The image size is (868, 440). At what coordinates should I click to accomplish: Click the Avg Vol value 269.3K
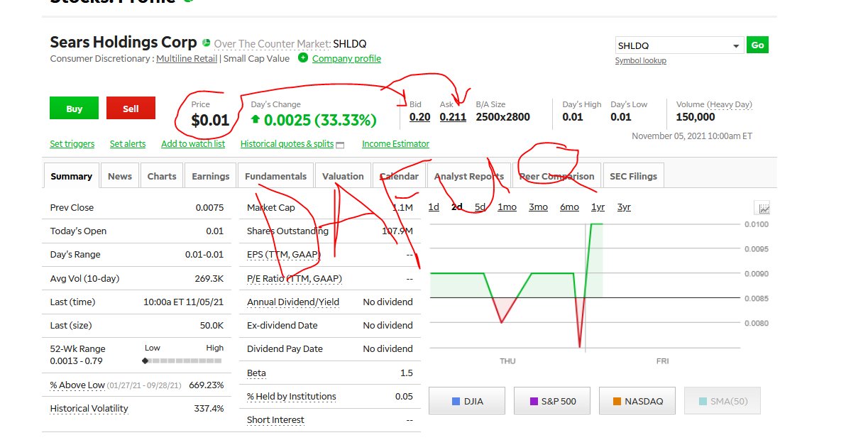tap(209, 279)
